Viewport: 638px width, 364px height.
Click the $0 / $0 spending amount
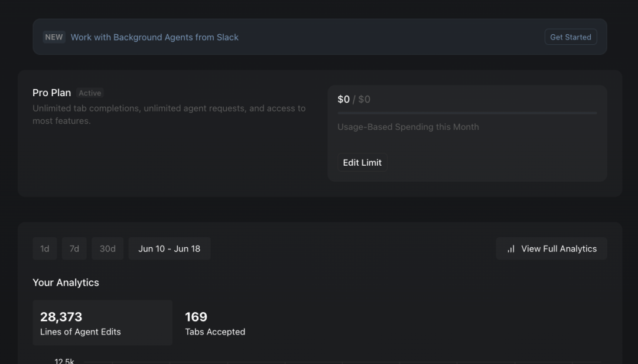tap(354, 100)
